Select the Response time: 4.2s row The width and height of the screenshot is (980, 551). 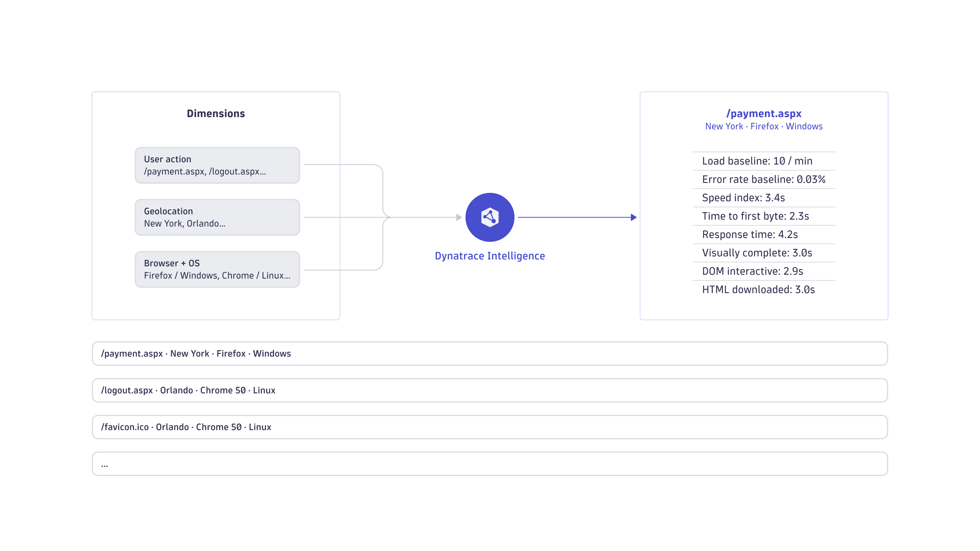(x=764, y=235)
